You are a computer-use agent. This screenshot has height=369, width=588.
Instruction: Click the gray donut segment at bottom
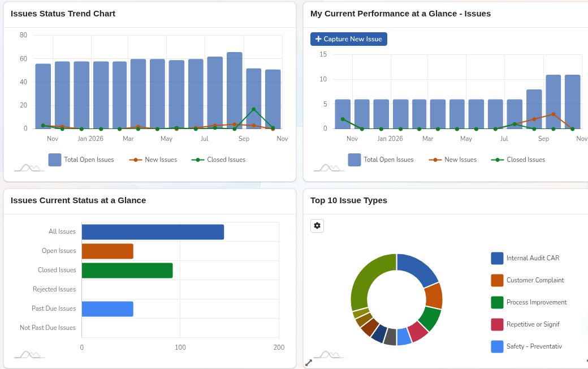click(390, 337)
